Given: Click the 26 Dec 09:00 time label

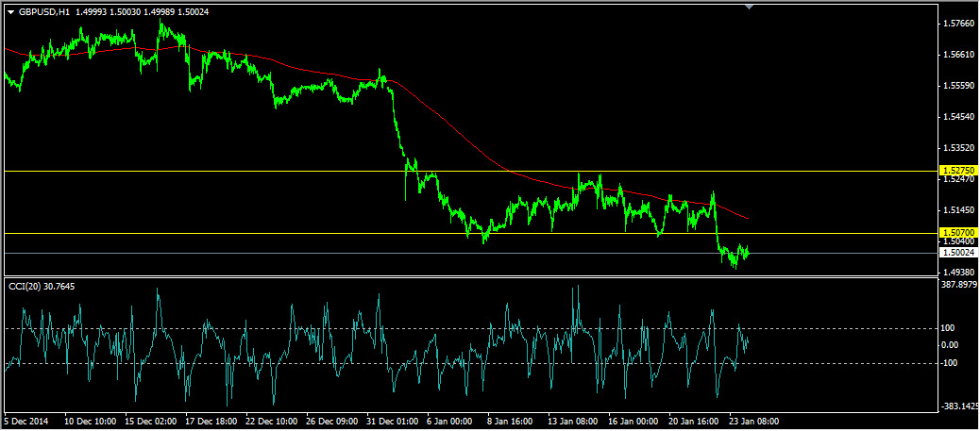Looking at the screenshot, I should [x=334, y=421].
